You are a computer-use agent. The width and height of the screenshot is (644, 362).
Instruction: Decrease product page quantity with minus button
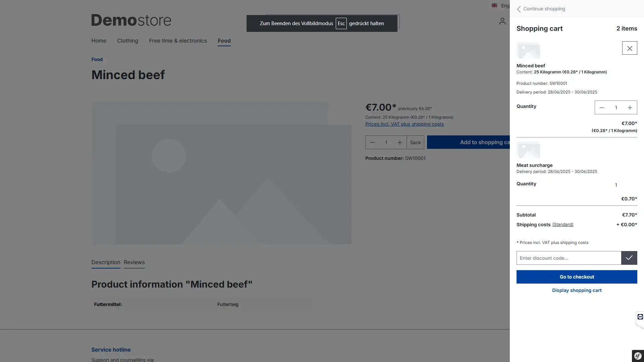click(x=372, y=142)
